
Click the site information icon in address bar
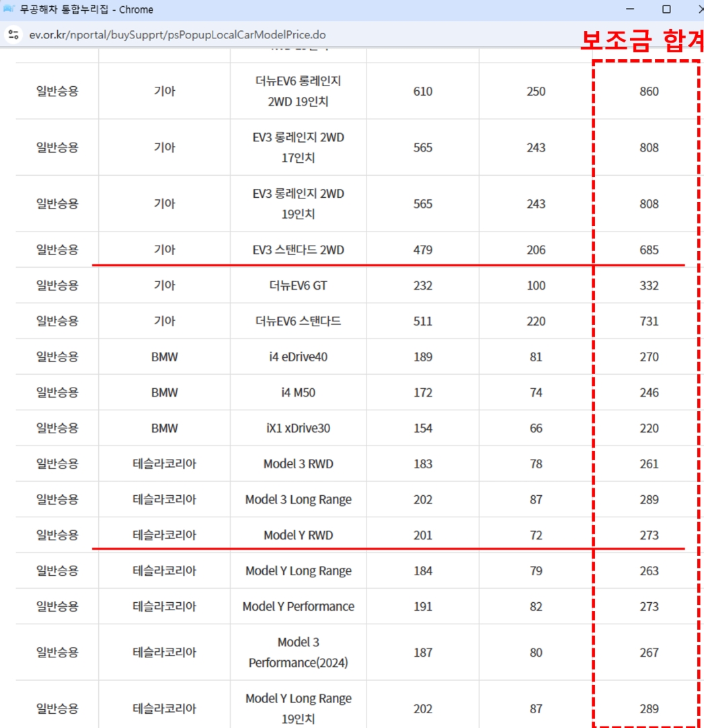[13, 35]
